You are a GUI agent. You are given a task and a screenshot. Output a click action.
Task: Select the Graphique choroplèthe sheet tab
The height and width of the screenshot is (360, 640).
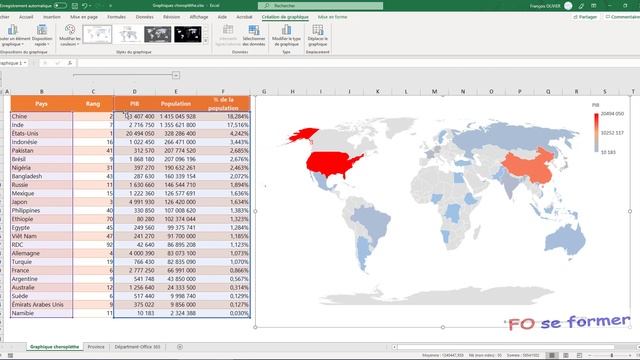tap(55, 347)
